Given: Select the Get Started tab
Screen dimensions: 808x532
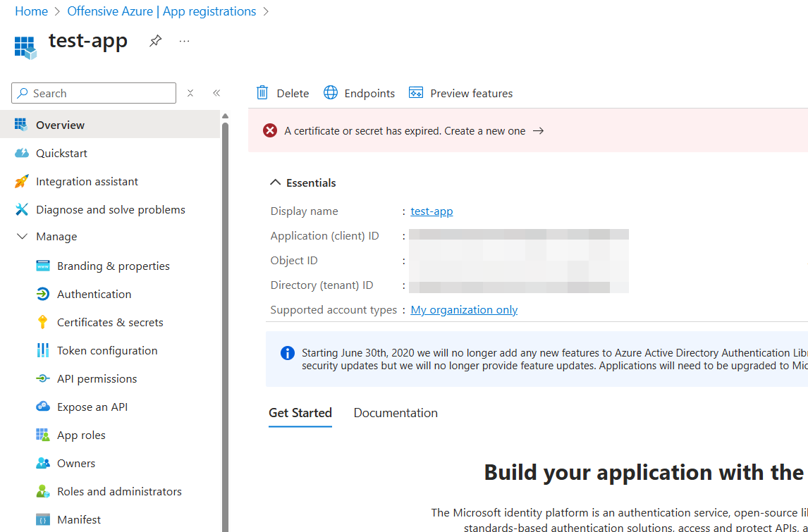Looking at the screenshot, I should click(x=300, y=413).
